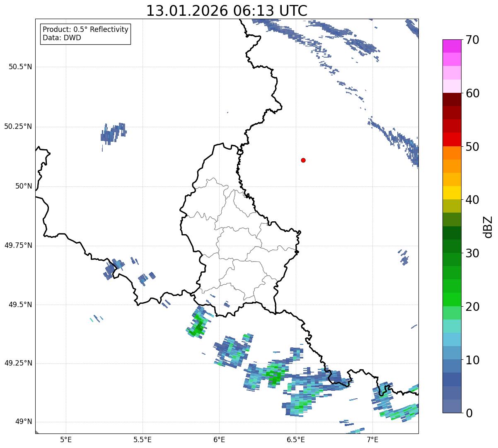Screen dimensions: 498x448
Task: Click the magenta top colorbar segment
Action: tap(452, 46)
